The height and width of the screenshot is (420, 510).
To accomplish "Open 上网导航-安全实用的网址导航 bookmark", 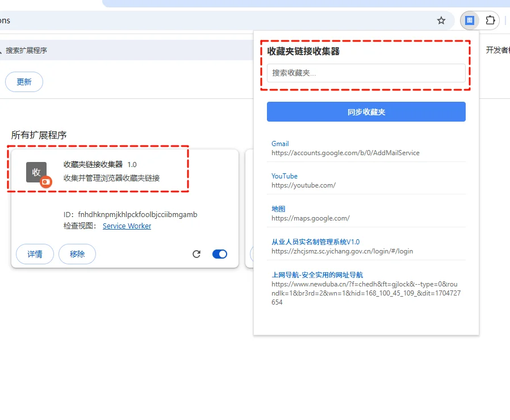I will coord(317,275).
